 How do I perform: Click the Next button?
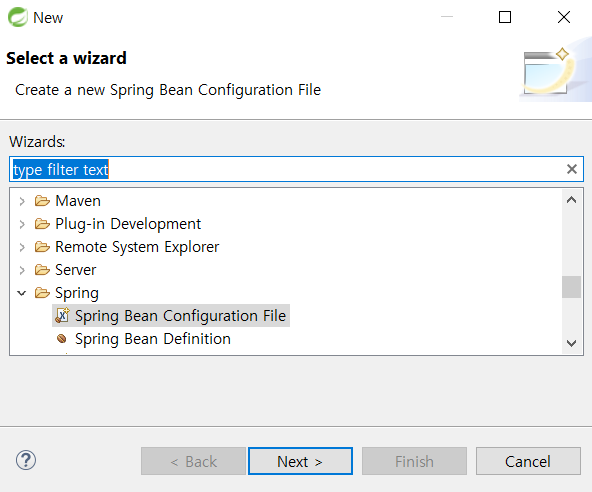click(301, 461)
